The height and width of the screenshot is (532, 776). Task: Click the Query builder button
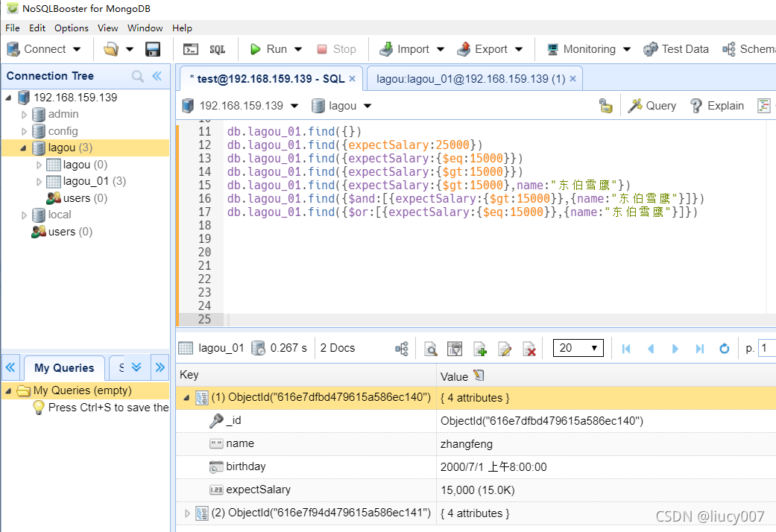(x=652, y=105)
